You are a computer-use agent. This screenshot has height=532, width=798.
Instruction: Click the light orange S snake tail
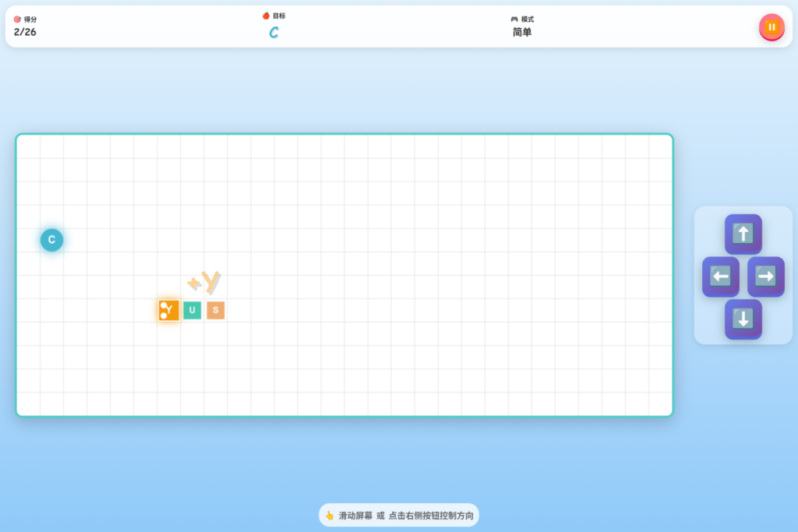216,310
